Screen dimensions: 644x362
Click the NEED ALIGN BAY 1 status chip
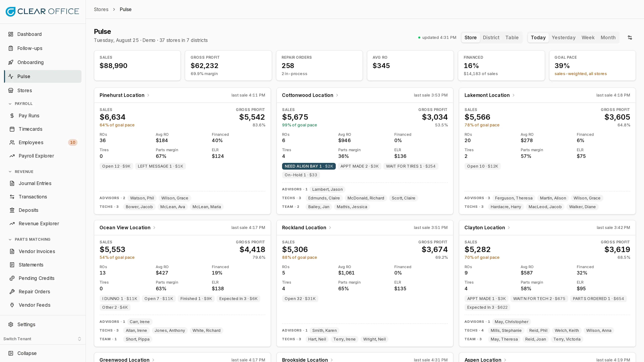pyautogui.click(x=309, y=166)
